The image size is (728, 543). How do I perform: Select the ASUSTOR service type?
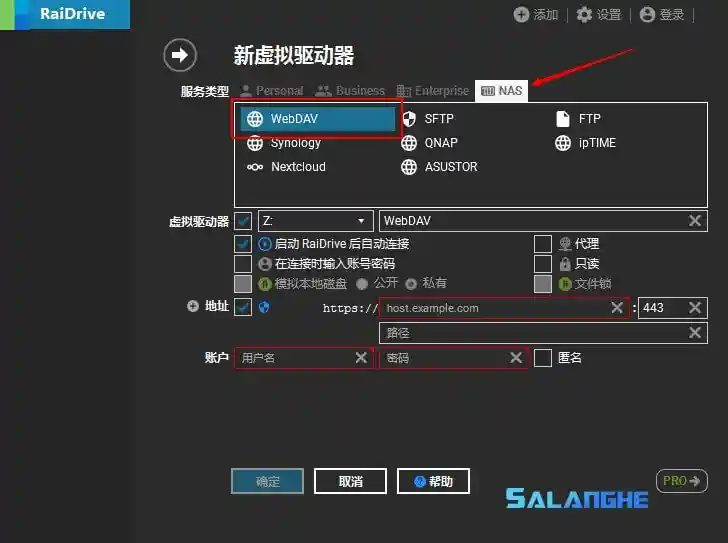coord(439,167)
